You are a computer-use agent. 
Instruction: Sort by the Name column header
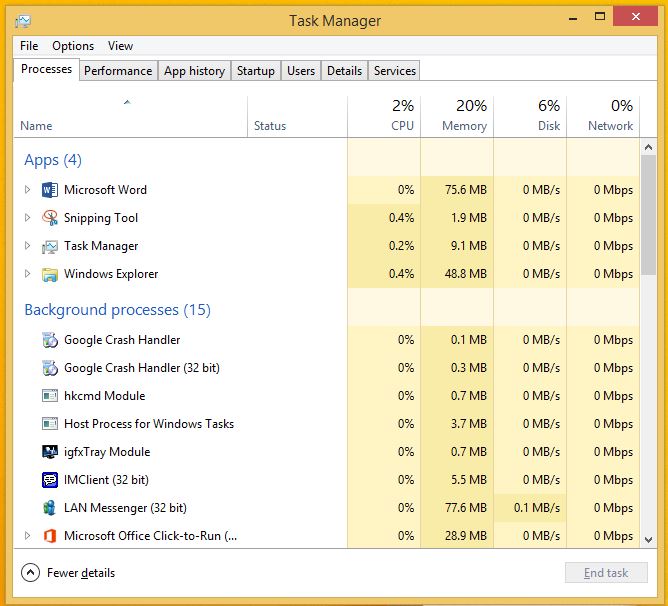pyautogui.click(x=130, y=117)
